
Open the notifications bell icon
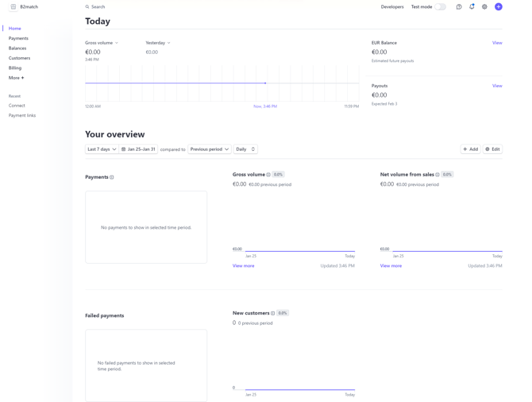tap(472, 7)
